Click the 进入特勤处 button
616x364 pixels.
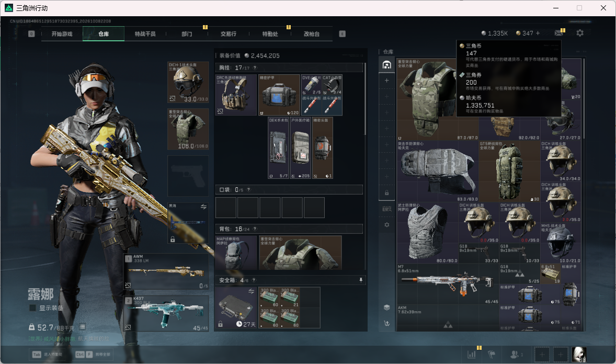pos(48,354)
